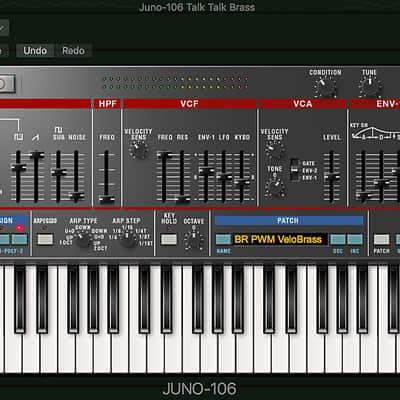
Task: Turn the CONDITION knob
Action: [325, 86]
